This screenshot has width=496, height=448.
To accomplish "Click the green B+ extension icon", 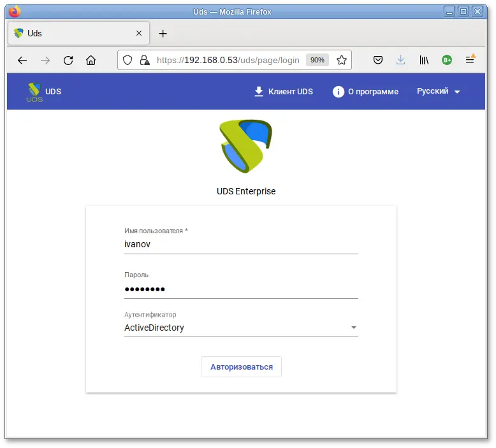I will point(447,60).
